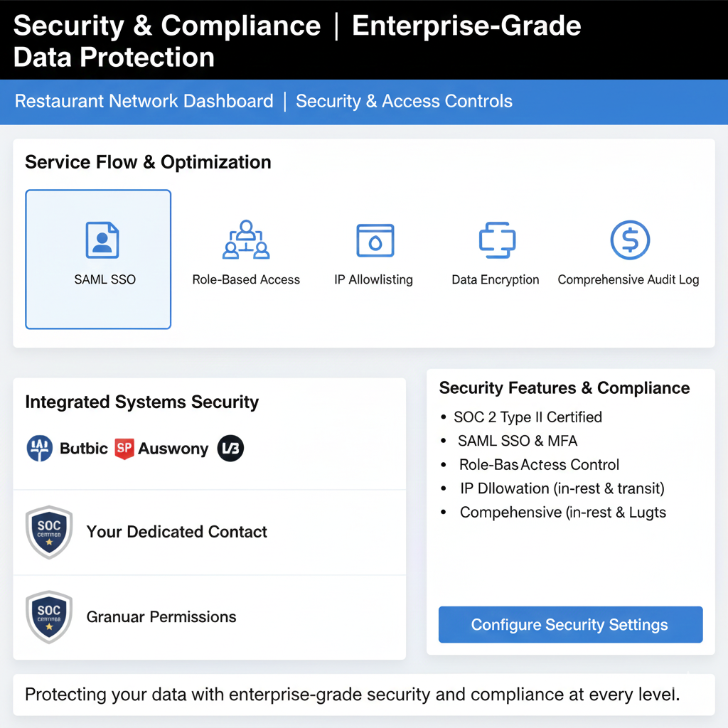Screen dimensions: 728x728
Task: Click the Data Encryption label
Action: tap(496, 279)
